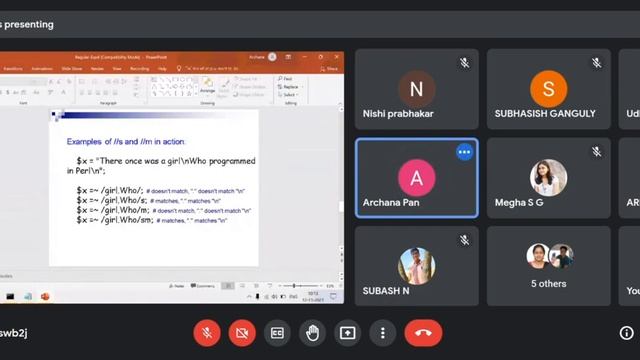Image resolution: width=640 pixels, height=360 pixels.
Task: Click the PowerPoint icon on Windows taskbar
Action: pos(45,297)
